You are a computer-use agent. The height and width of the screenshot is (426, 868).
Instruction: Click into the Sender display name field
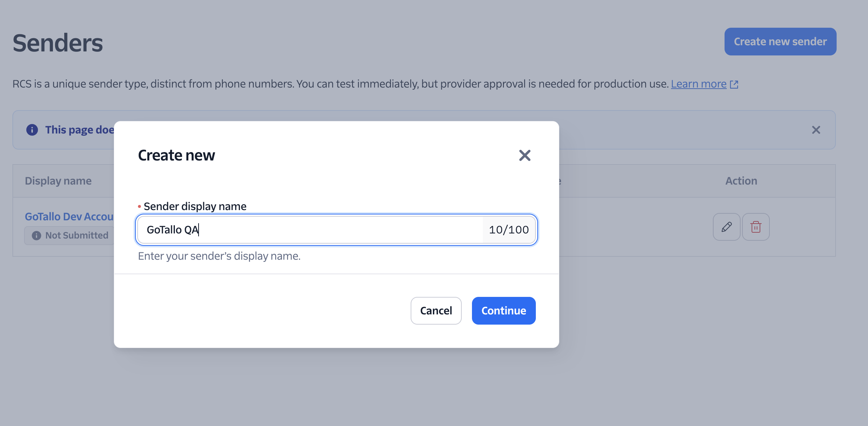click(x=310, y=230)
